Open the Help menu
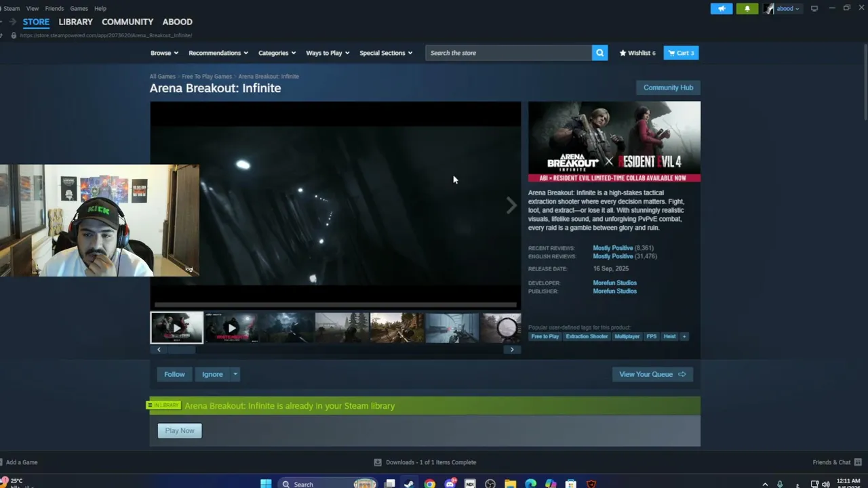Screen dimensions: 868x488 100,9
